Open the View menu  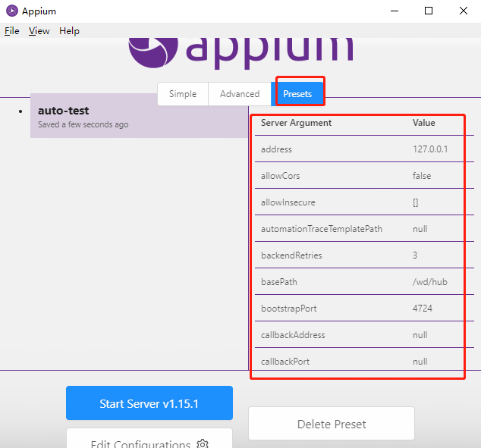pos(39,31)
